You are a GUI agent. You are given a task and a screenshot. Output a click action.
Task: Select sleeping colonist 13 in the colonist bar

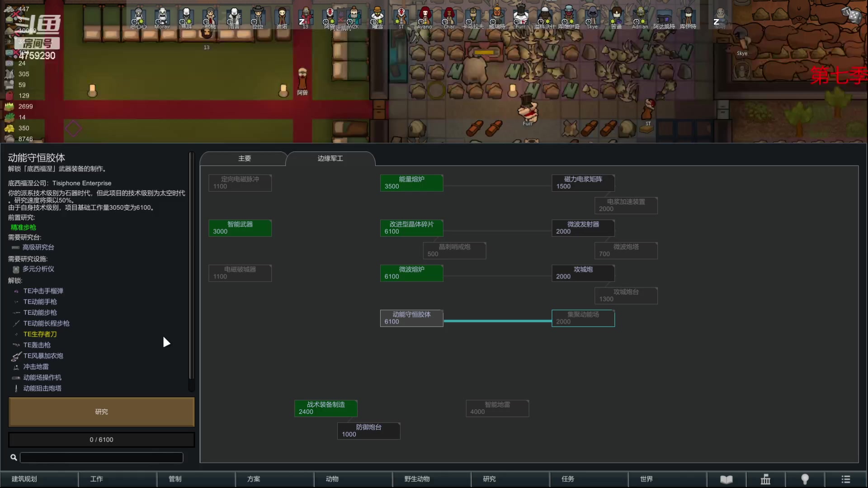(x=306, y=17)
